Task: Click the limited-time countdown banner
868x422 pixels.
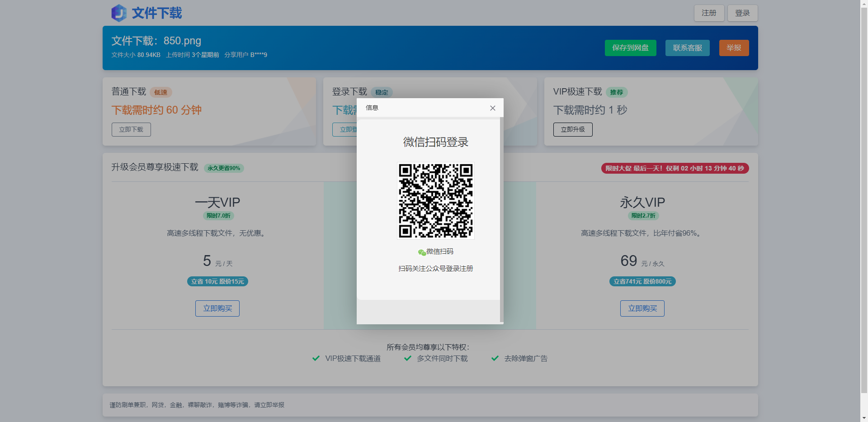Action: (675, 168)
